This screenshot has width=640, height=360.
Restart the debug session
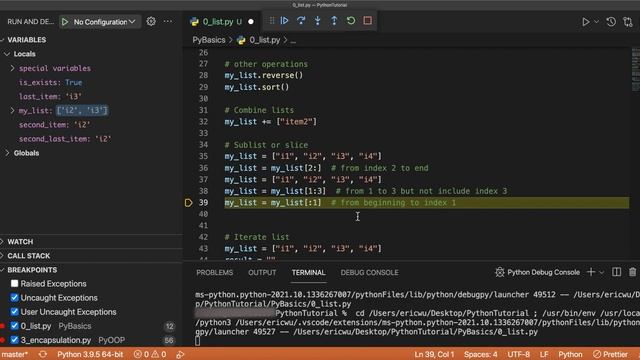351,20
